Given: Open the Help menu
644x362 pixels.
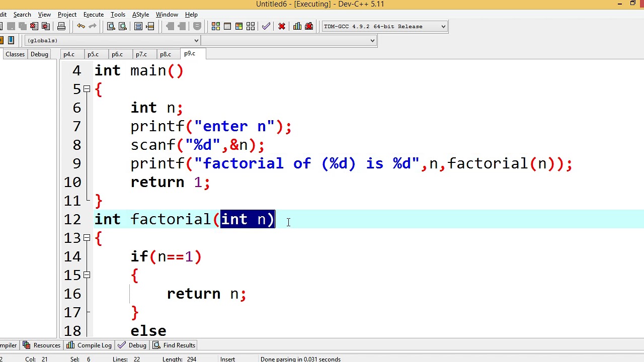Looking at the screenshot, I should coord(191,15).
